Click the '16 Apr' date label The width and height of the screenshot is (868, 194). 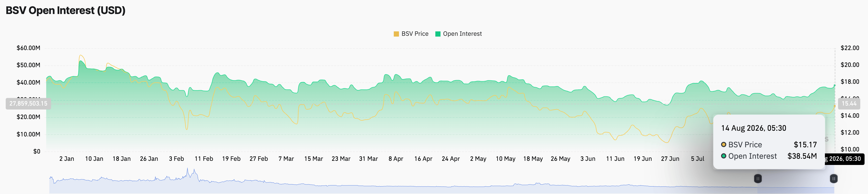tap(423, 159)
